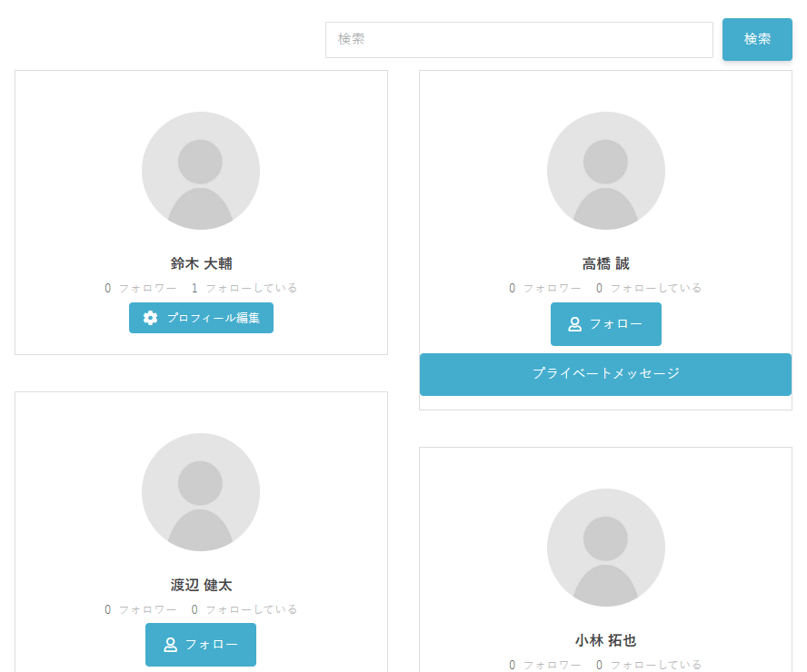Click the name 小林 拓也
This screenshot has height=672, width=807.
(606, 640)
